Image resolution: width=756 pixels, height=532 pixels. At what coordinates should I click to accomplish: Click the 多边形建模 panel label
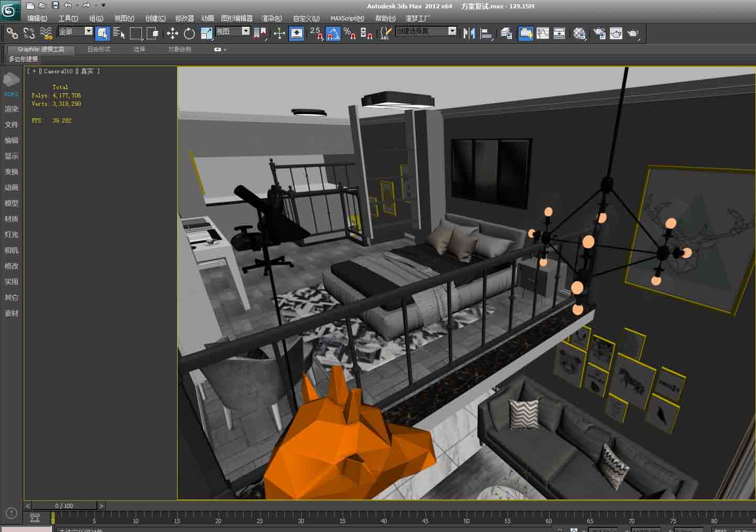tap(24, 59)
